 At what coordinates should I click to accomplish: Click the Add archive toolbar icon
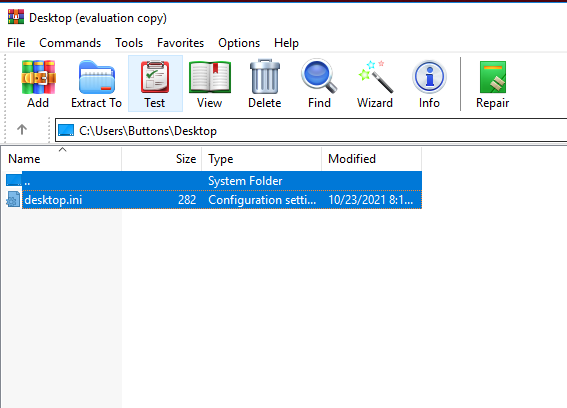(x=38, y=84)
